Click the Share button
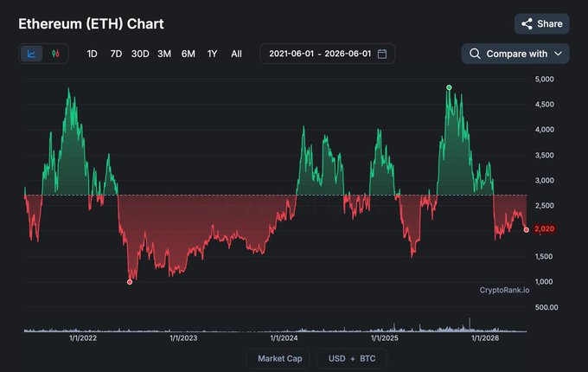Screen dimensions: 588x372 542,23
